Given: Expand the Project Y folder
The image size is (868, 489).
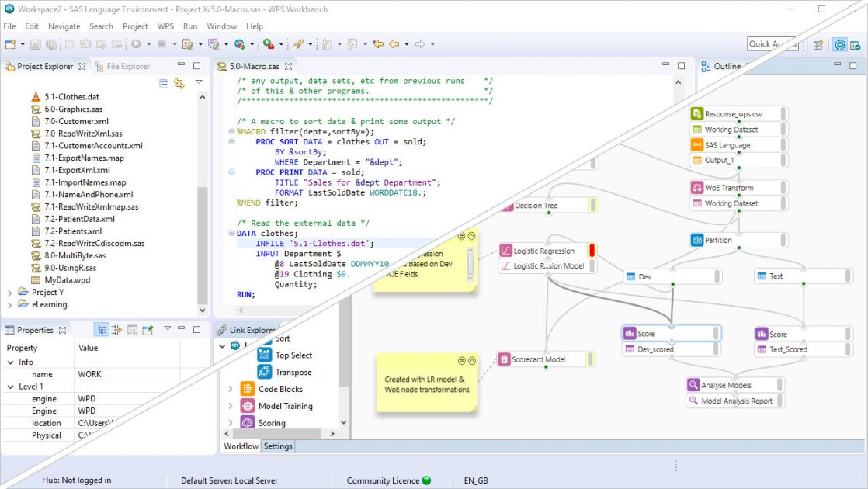Looking at the screenshot, I should (x=10, y=293).
